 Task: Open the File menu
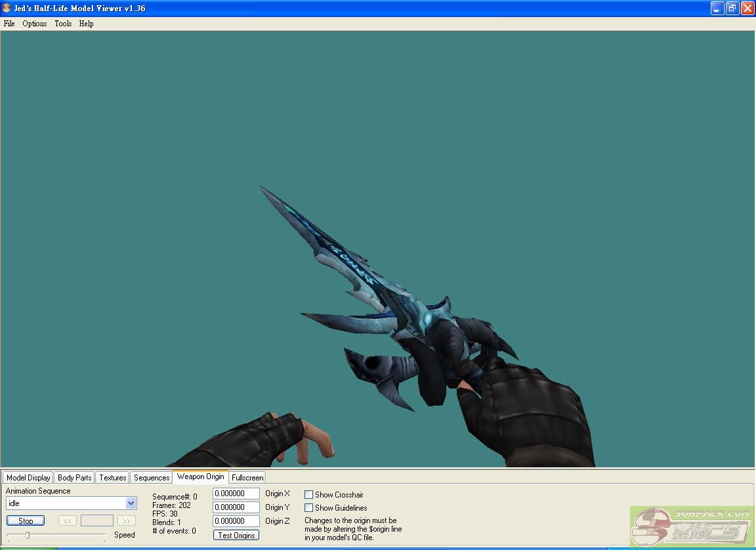coord(9,24)
